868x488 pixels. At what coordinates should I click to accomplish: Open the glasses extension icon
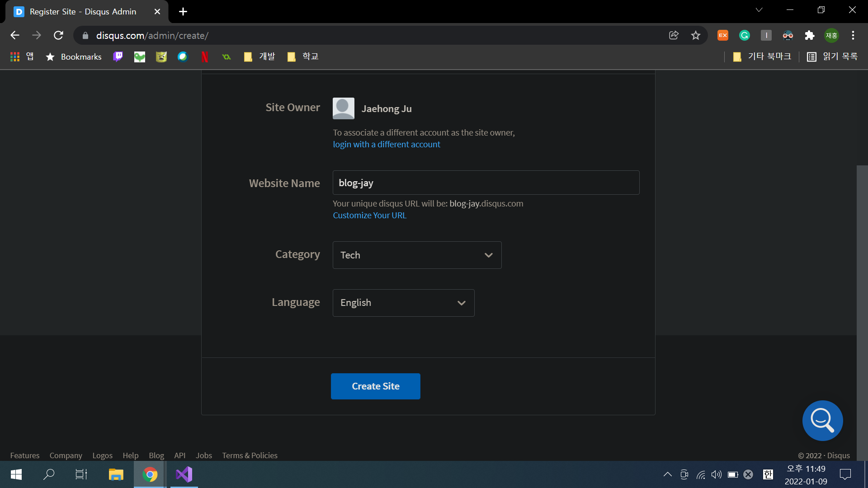[788, 35]
